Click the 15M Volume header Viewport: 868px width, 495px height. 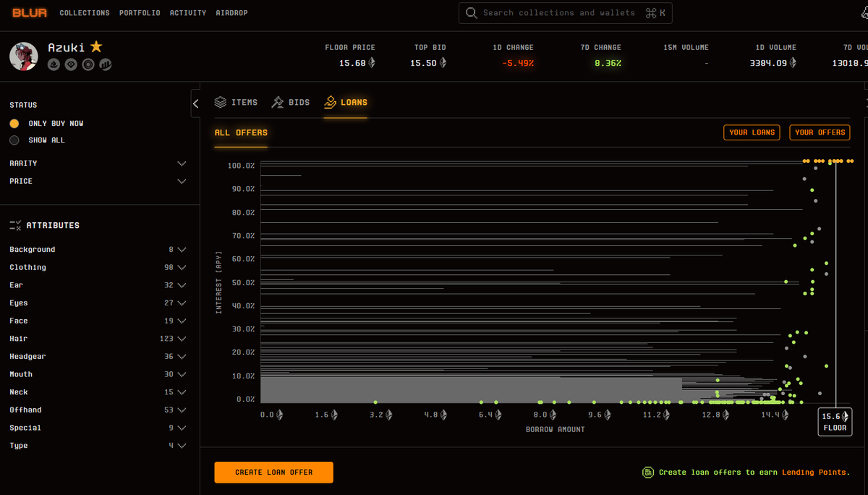[686, 47]
